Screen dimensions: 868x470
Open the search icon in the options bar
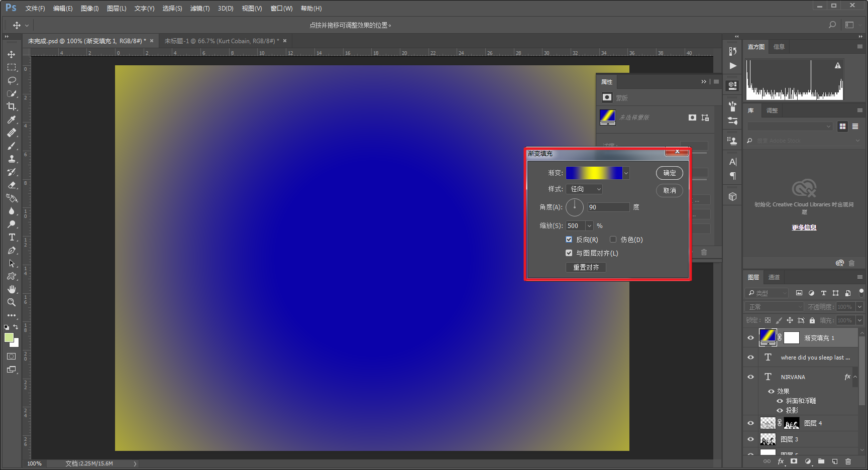[x=832, y=25]
